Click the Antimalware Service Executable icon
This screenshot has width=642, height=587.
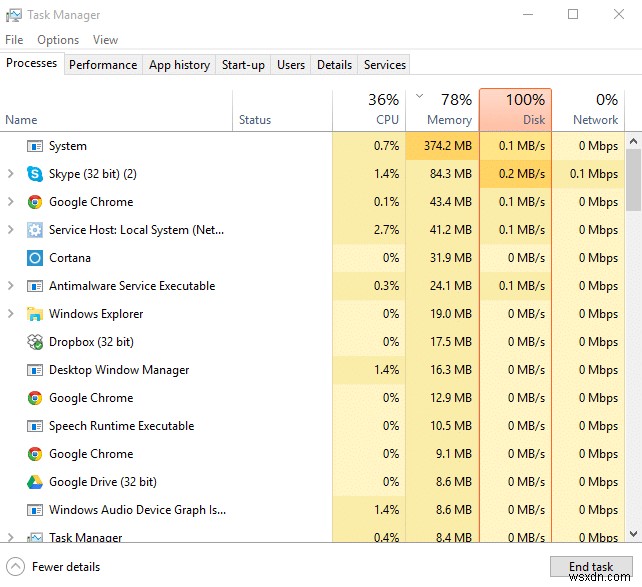(35, 286)
